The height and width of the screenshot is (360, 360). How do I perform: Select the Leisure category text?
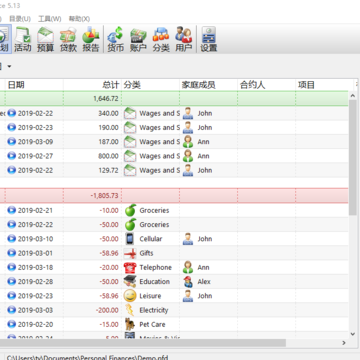(x=150, y=296)
